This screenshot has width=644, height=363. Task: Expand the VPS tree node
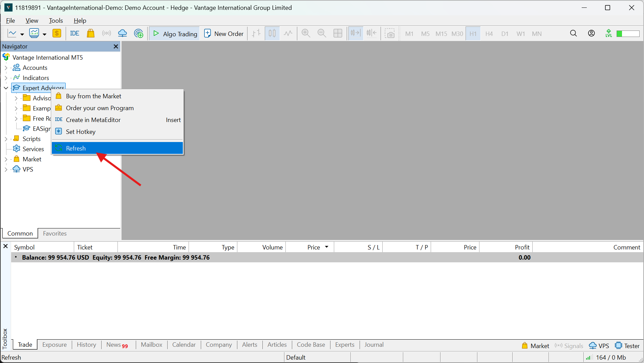pos(6,169)
